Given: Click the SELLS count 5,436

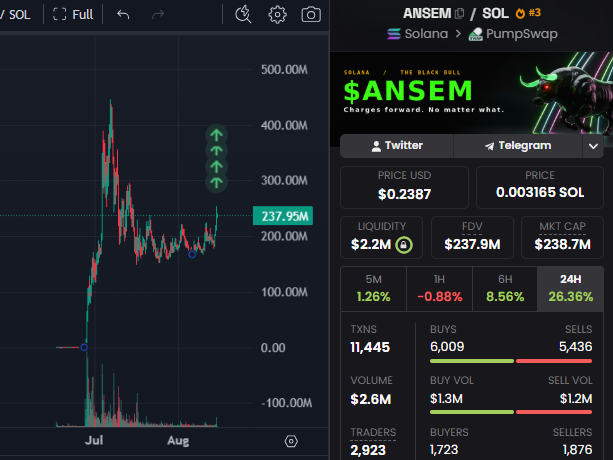Looking at the screenshot, I should tap(575, 347).
